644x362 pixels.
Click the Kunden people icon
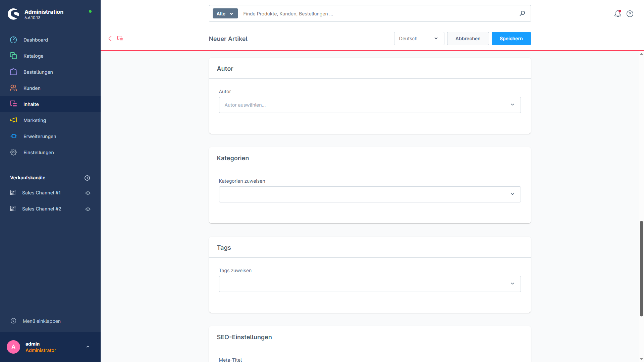(13, 88)
